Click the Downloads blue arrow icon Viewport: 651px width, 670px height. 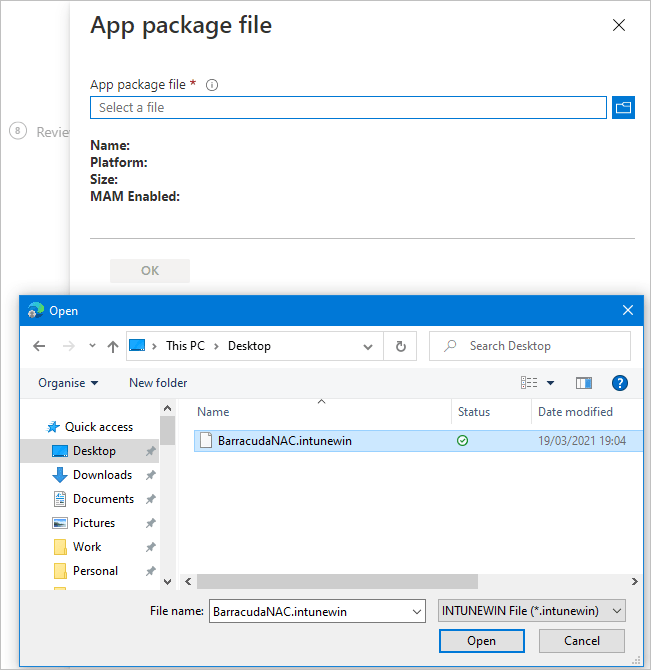[x=60, y=475]
